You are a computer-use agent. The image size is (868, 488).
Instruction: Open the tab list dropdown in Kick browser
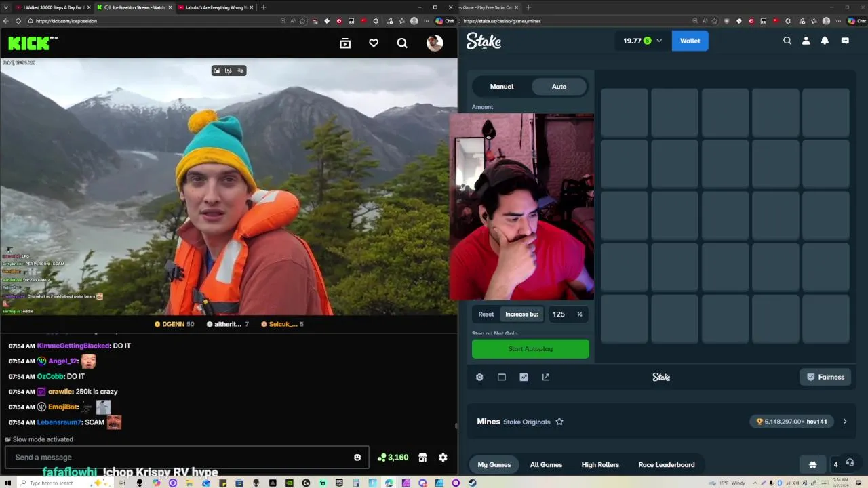tap(5, 7)
